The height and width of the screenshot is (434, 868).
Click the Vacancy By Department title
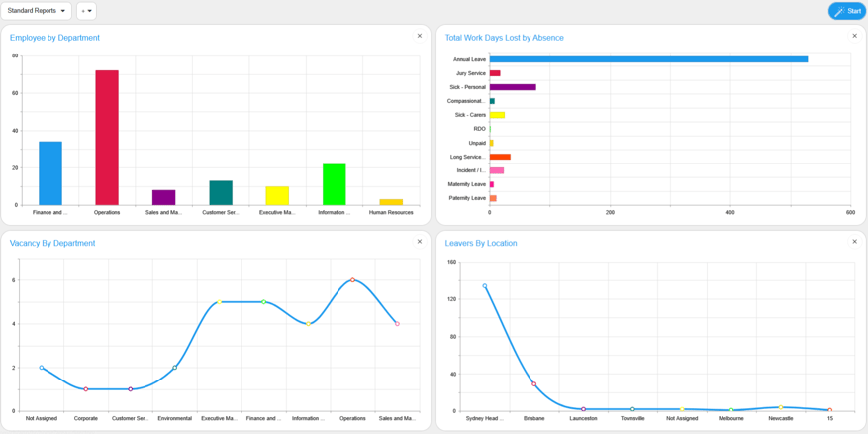(52, 243)
